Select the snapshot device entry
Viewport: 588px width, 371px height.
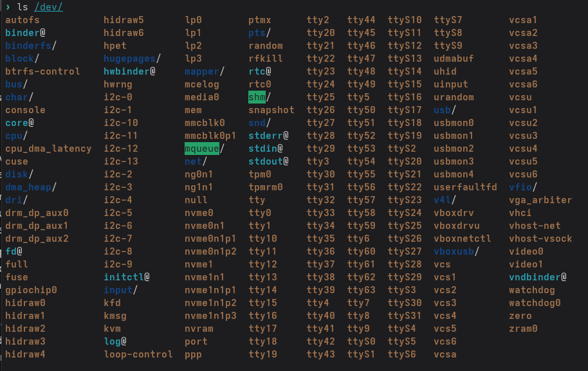pyautogui.click(x=271, y=110)
